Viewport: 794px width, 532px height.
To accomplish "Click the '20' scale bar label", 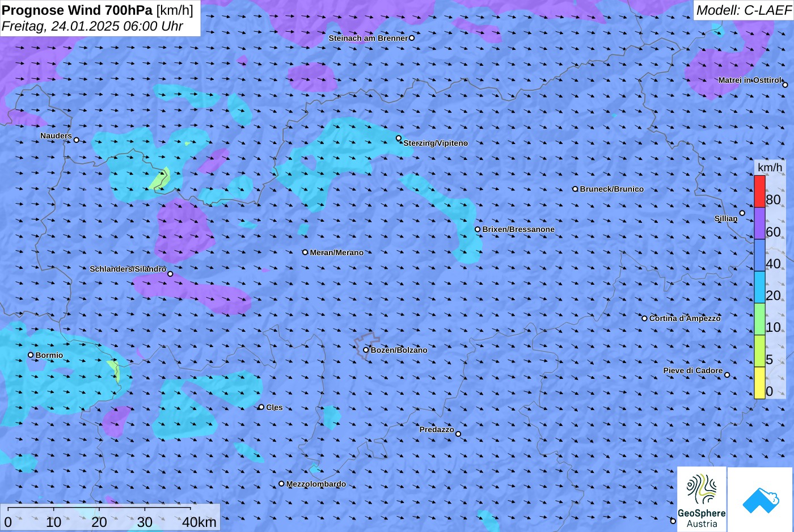I will click(x=99, y=522).
